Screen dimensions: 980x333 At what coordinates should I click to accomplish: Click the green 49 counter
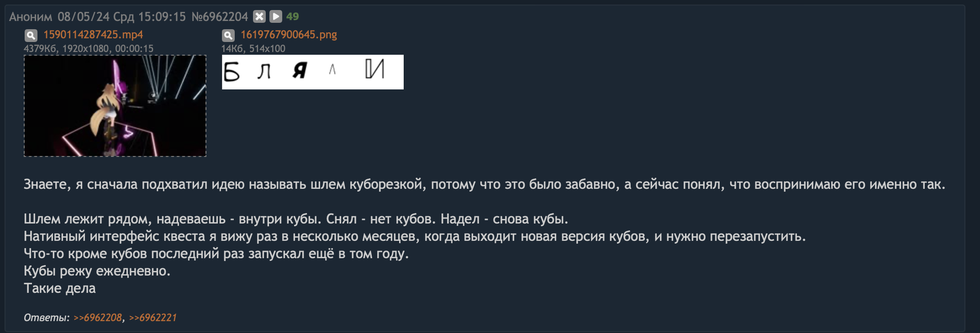coord(292,17)
